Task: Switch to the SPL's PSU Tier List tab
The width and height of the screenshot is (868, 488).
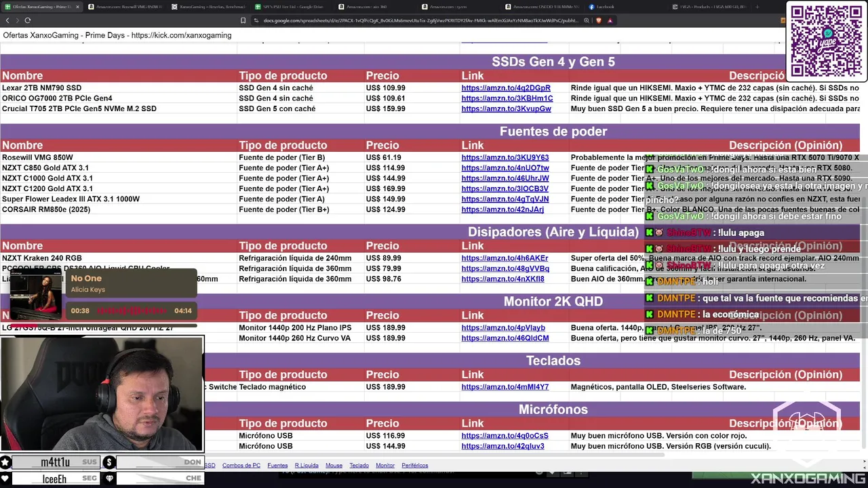Action: pos(292,7)
